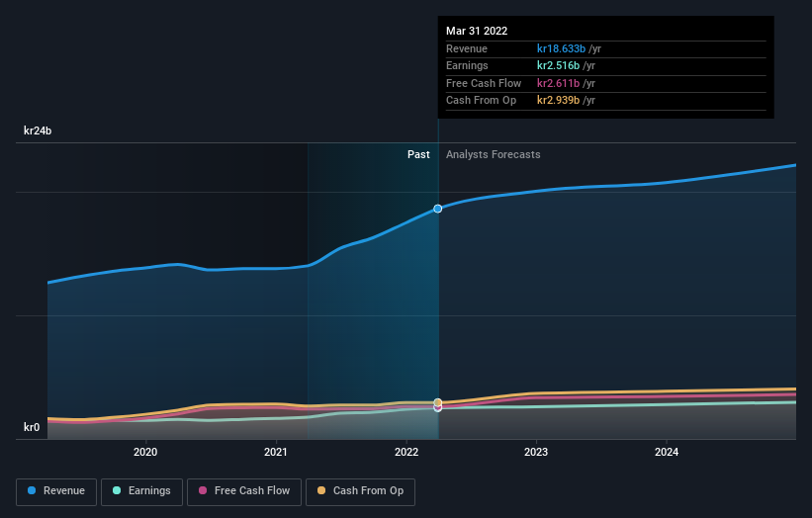Toggle the Free Cash Flow legend button
This screenshot has height=518, width=812.
(244, 491)
